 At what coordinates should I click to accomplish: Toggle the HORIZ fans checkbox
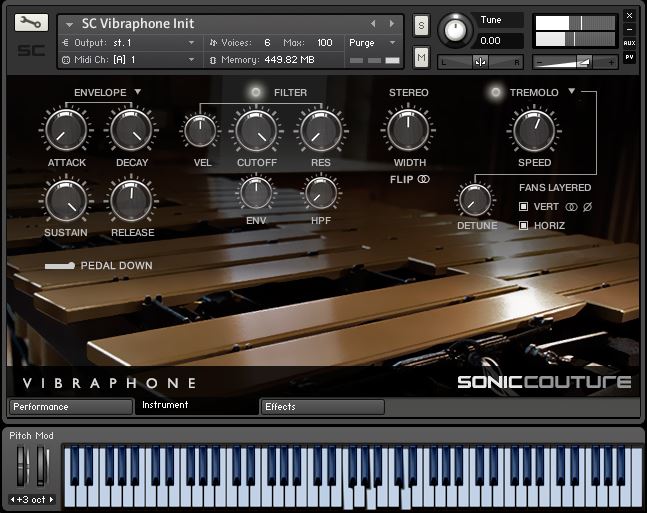click(523, 225)
